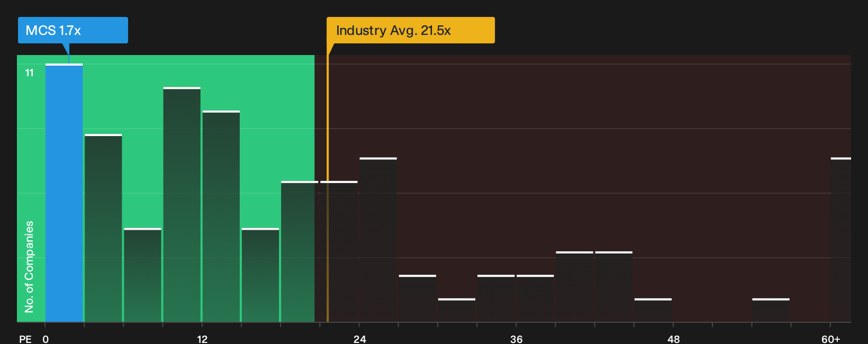
Task: Click the yellow Industry Avg. 21.5x label
Action: (411, 30)
